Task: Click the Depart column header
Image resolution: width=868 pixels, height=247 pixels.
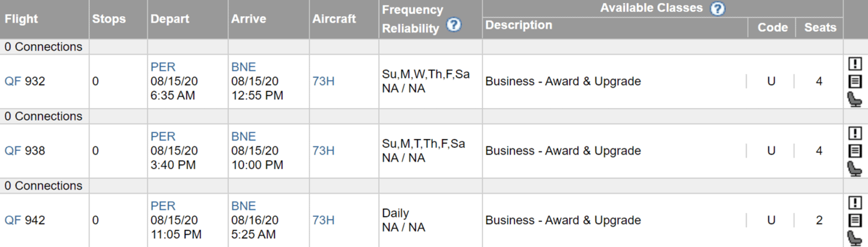Action: [170, 19]
